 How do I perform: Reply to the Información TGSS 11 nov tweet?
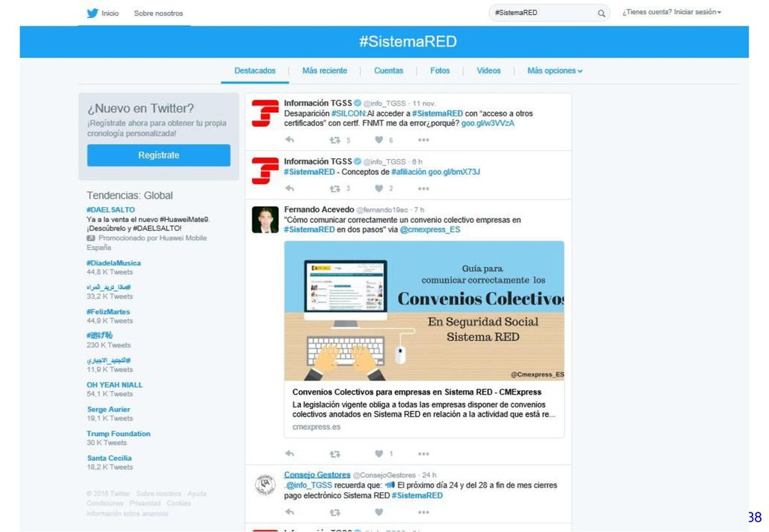click(x=290, y=140)
